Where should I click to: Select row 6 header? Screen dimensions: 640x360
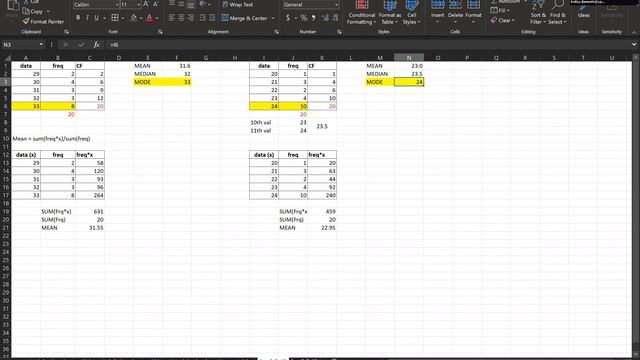pos(6,106)
